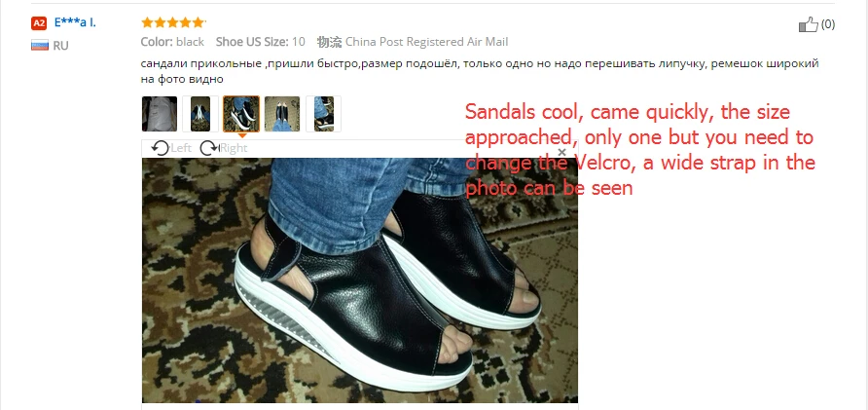Click the Russian flag icon

[40, 45]
